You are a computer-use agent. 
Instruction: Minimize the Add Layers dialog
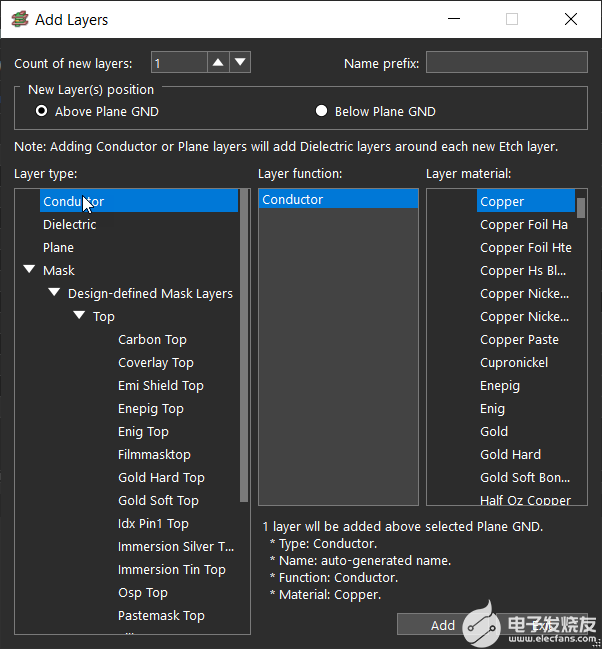pyautogui.click(x=454, y=19)
